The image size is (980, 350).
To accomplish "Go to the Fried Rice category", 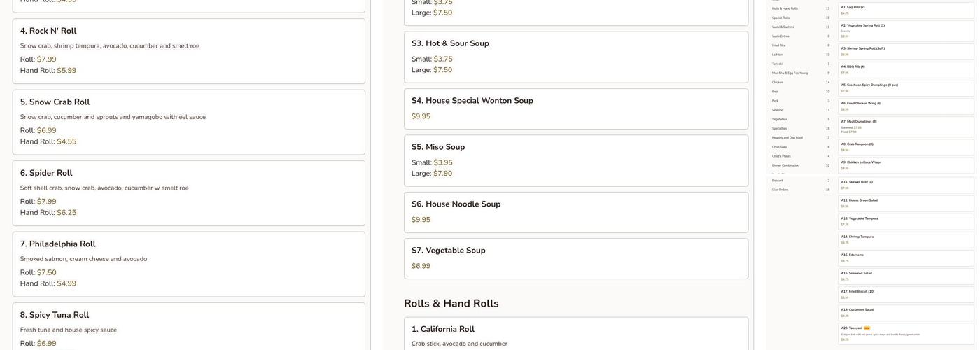I will (779, 45).
